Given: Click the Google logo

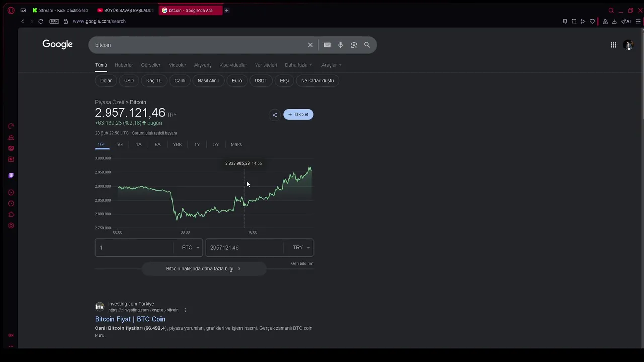Looking at the screenshot, I should pos(58,45).
